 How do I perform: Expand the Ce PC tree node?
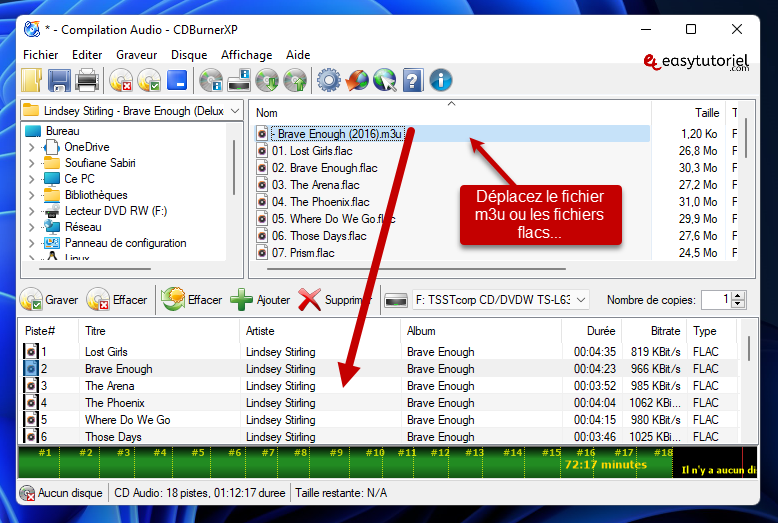click(31, 179)
